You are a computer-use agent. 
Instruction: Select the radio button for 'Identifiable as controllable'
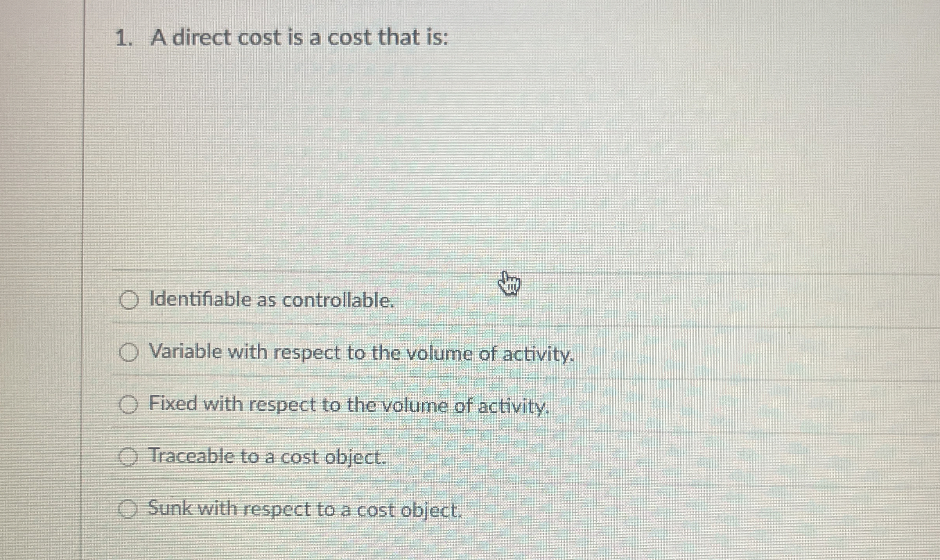pos(129,299)
